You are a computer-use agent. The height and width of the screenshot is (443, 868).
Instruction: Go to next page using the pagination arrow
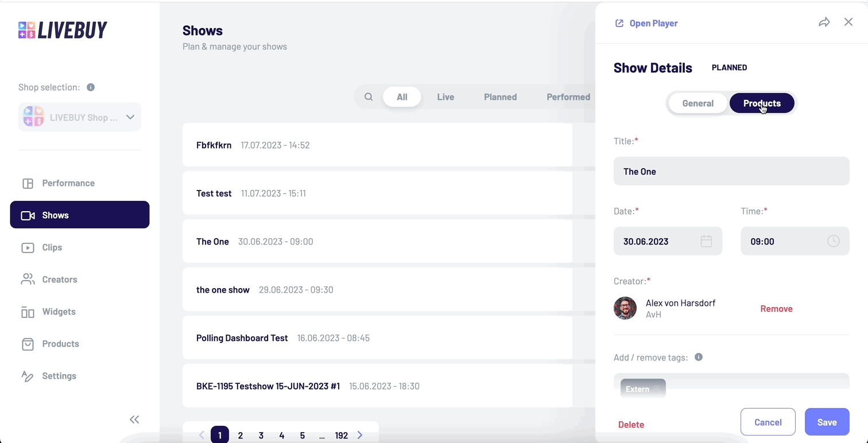coord(360,435)
